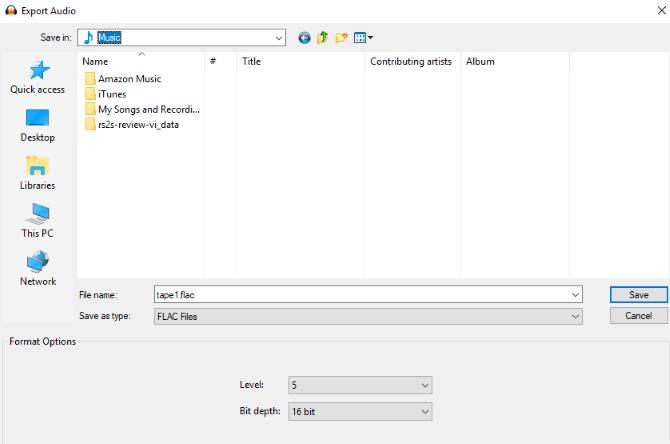Select the iTunes folder icon
The width and height of the screenshot is (670, 444).
pos(90,94)
